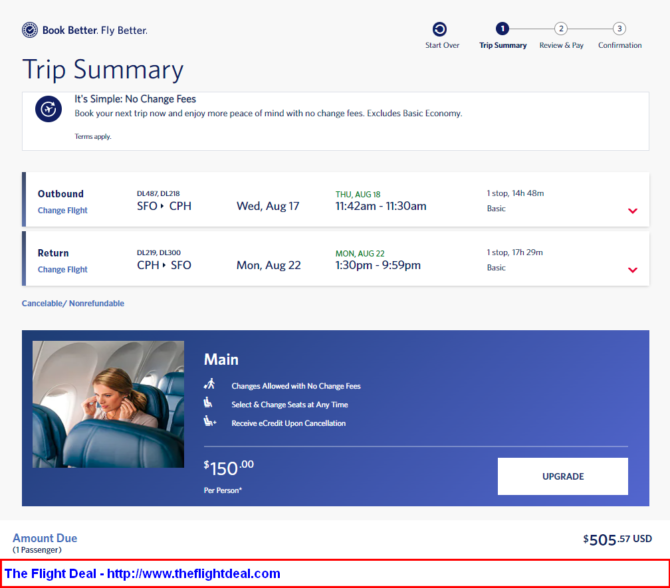Click the CPH to SFO route text

coord(164,265)
